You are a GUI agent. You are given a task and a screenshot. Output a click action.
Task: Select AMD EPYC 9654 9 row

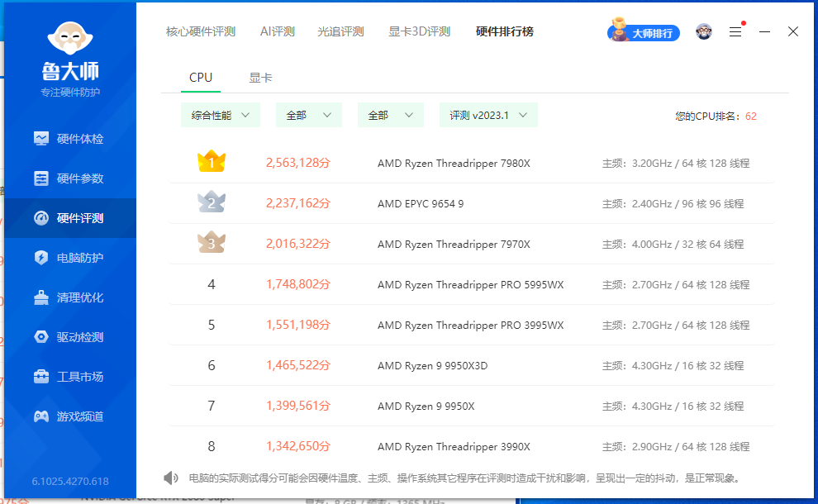472,203
